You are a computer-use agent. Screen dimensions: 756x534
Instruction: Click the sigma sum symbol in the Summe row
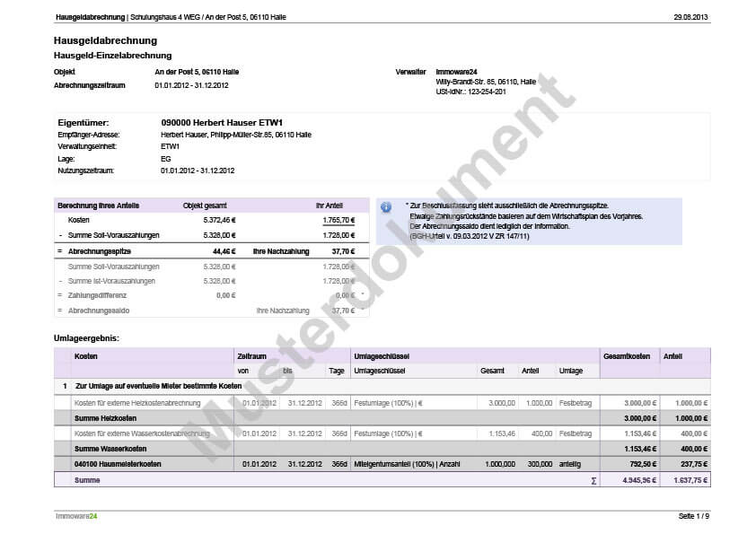[x=593, y=480]
